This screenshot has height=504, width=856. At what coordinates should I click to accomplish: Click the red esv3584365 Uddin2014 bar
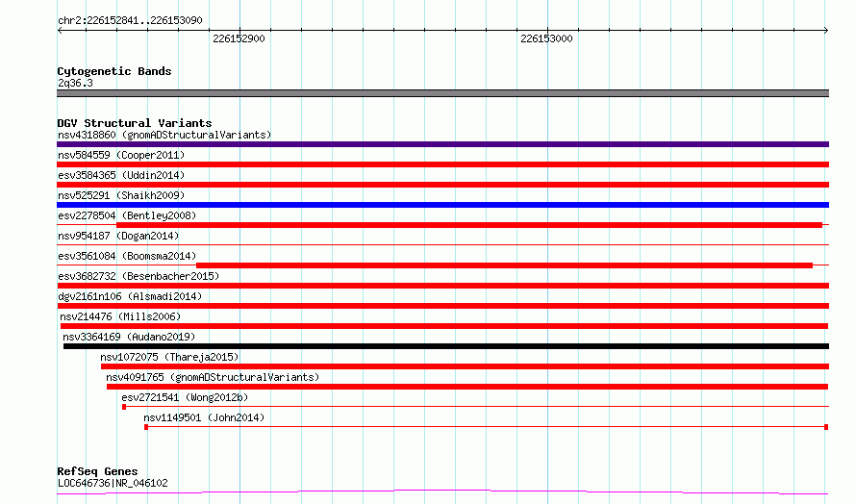442,185
